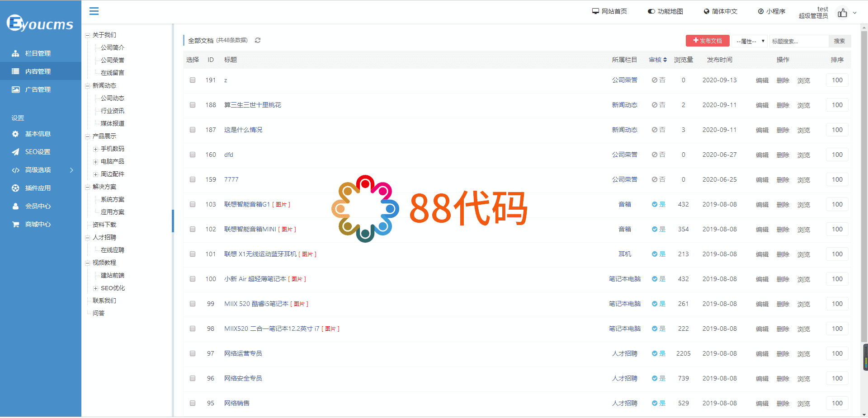Select checkbox for 网络运营专员 row
This screenshot has height=418, width=868.
pos(193,353)
